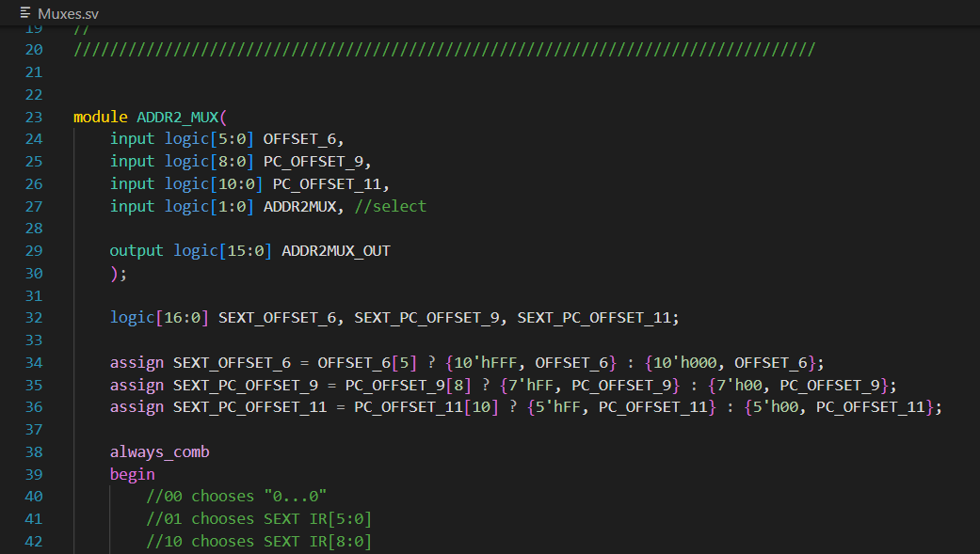This screenshot has height=554, width=980.
Task: Click SEXT_PC_OFFSET_11 on line 32
Action: 594,317
